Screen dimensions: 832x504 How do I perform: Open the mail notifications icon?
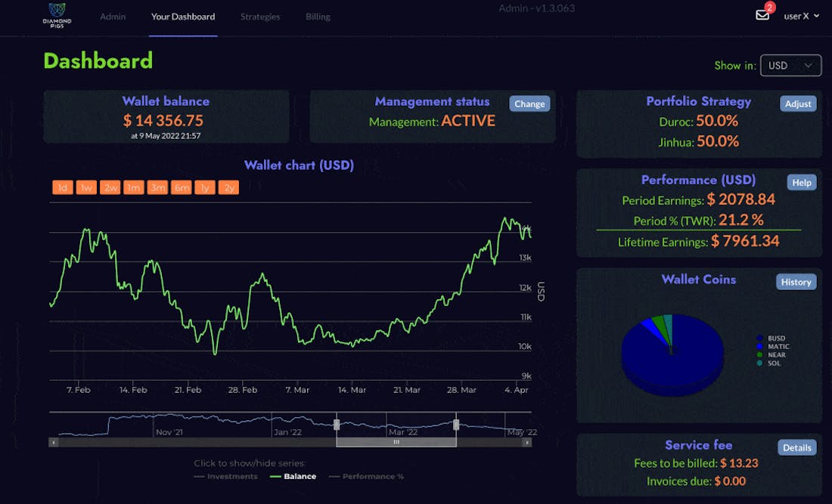762,15
